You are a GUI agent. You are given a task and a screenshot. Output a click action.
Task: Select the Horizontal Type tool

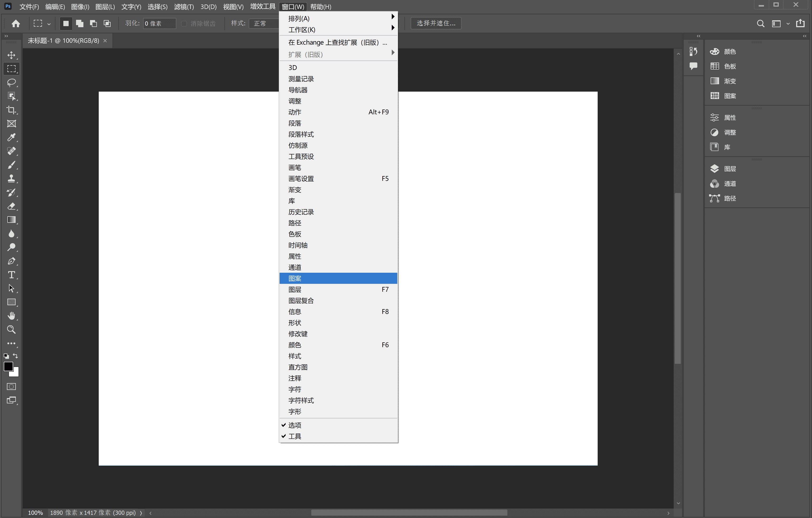coord(11,275)
